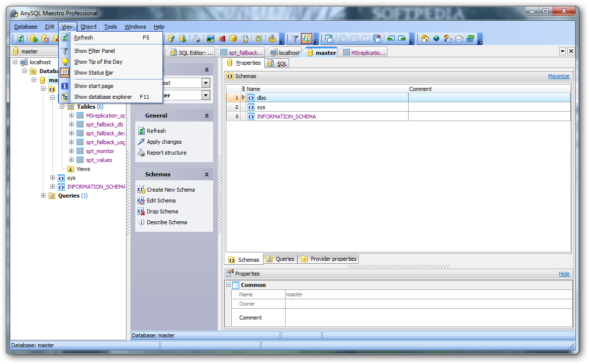The height and width of the screenshot is (364, 589).
Task: Click the create new database icon
Action: point(34,39)
